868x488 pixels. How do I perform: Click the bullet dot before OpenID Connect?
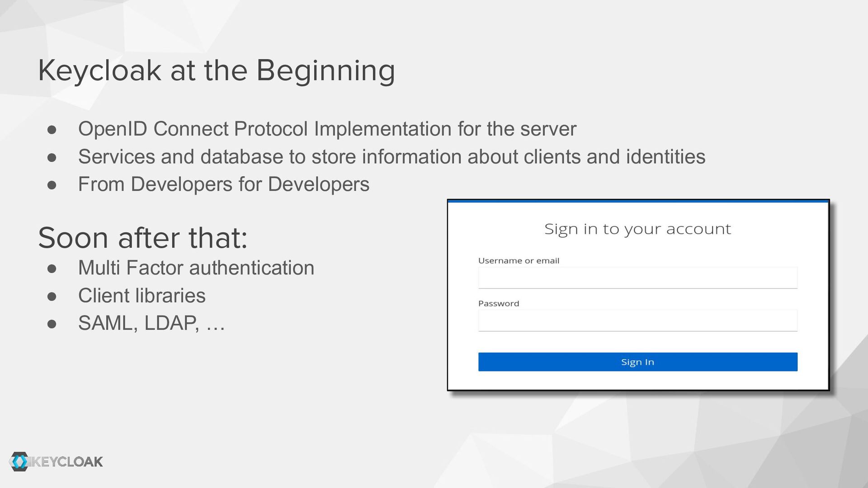tap(52, 130)
